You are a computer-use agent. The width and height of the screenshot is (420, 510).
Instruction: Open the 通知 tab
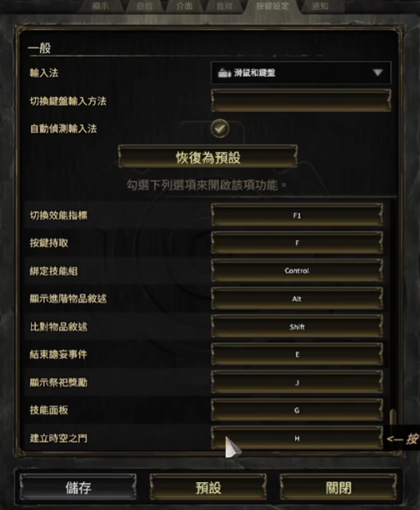[320, 6]
